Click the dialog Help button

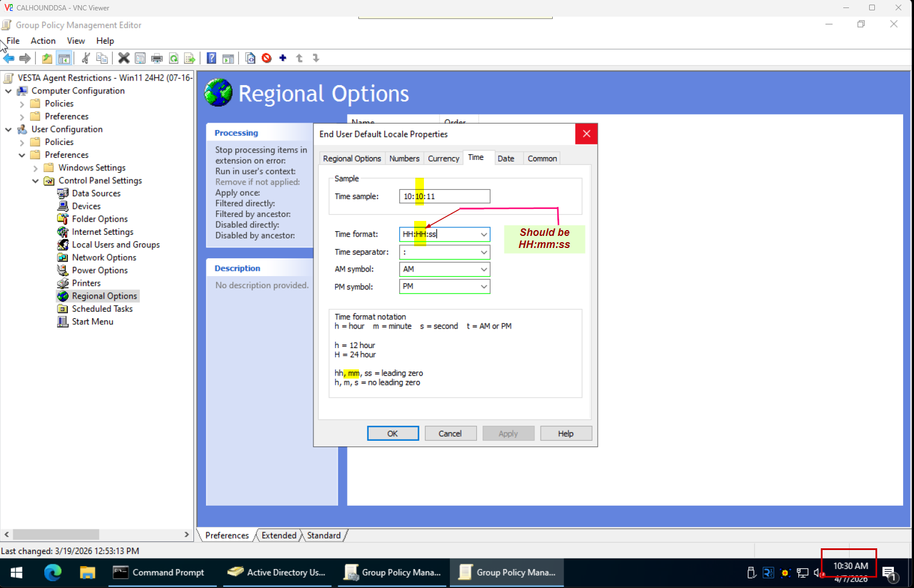[566, 434]
